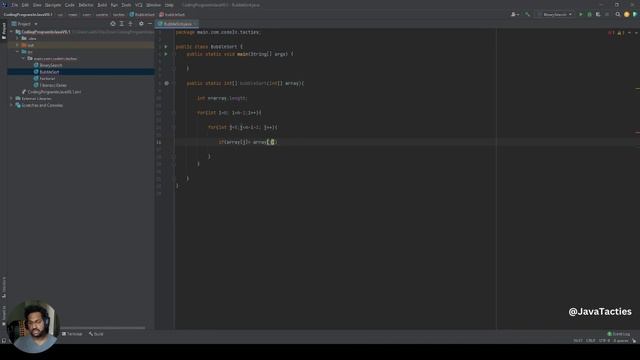The height and width of the screenshot is (360, 640).
Task: Open the Tools menu
Action: click(127, 5)
